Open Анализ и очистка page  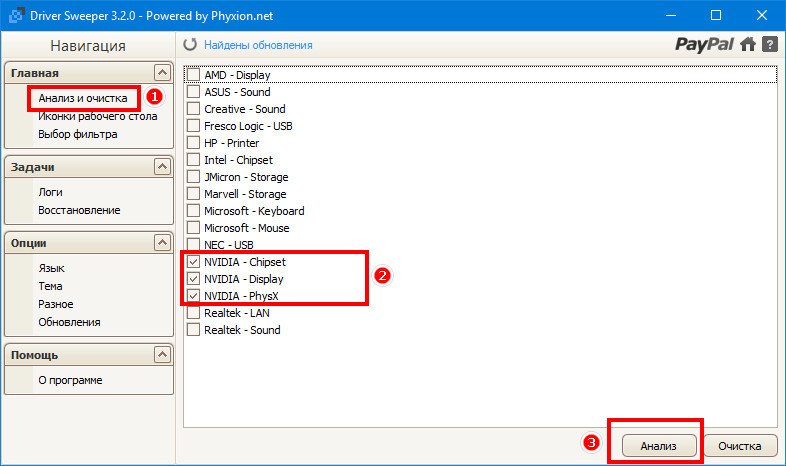(83, 98)
